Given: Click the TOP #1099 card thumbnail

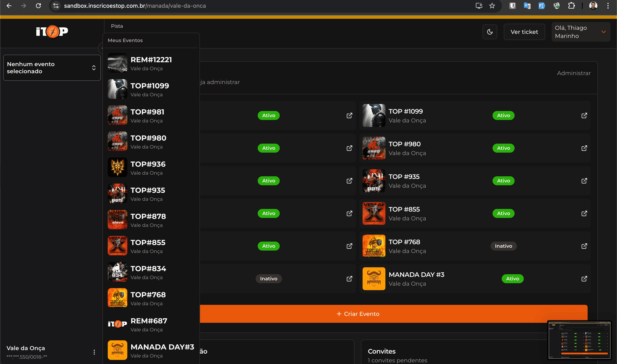Looking at the screenshot, I should [x=374, y=115].
